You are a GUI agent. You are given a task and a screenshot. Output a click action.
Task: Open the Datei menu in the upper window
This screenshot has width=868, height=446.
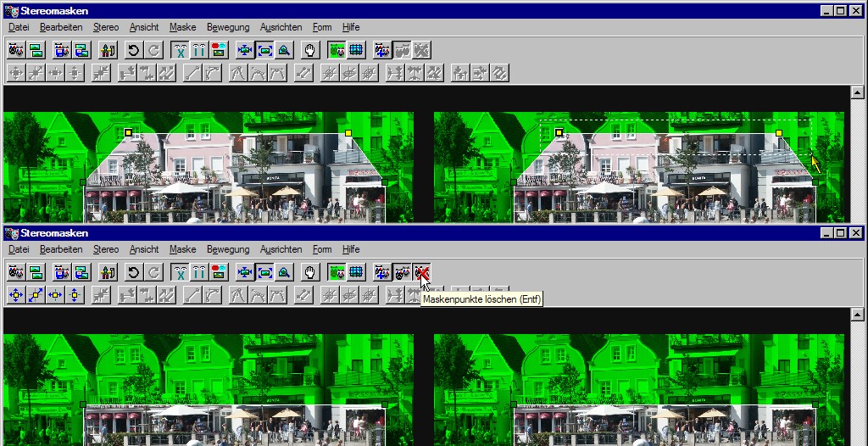(19, 27)
